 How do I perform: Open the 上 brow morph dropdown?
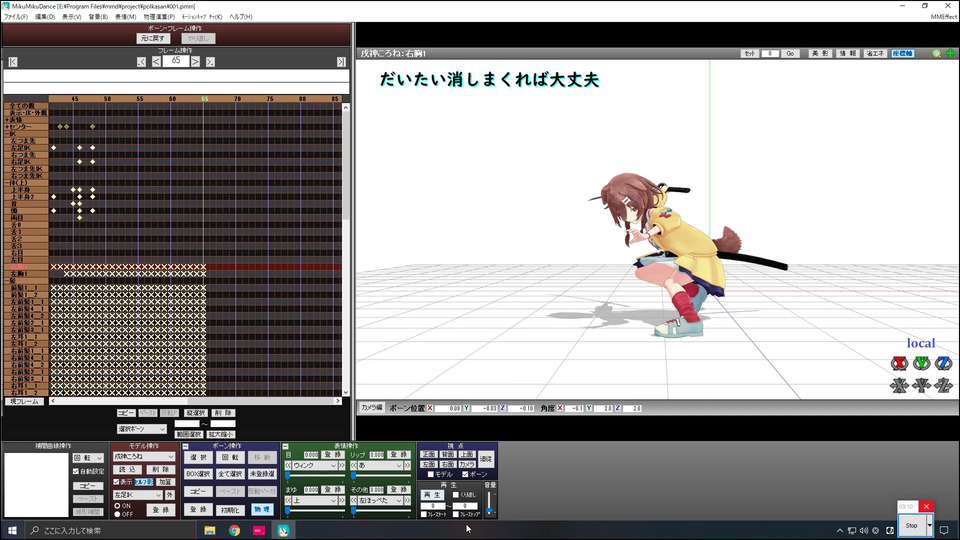coord(315,501)
